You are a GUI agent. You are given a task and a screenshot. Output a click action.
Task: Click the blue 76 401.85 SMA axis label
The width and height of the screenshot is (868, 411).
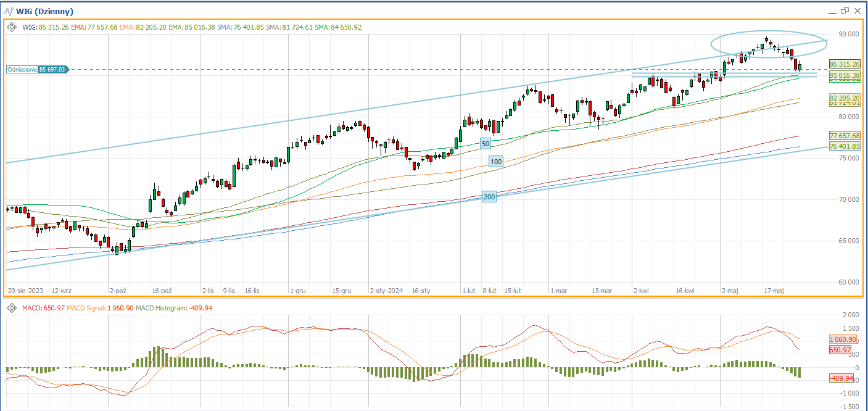tap(845, 146)
